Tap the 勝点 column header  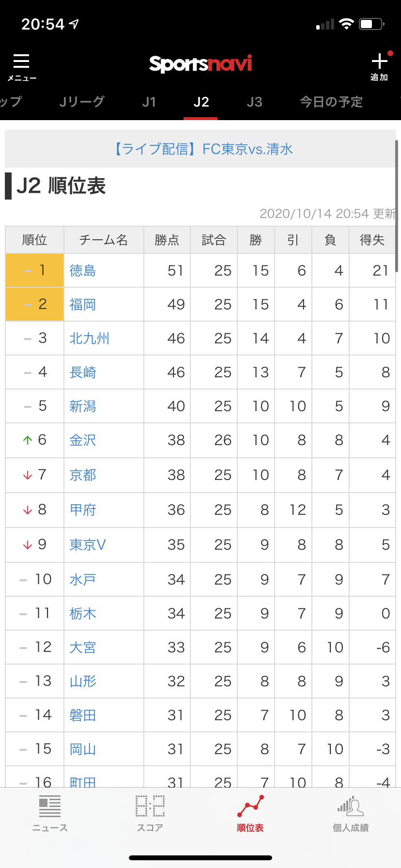pos(167,240)
